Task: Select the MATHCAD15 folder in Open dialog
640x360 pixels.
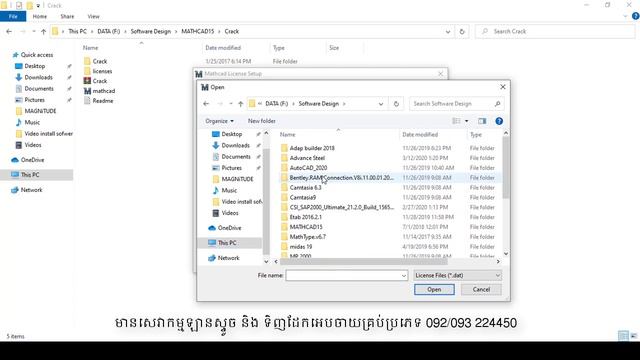Action: coord(306,227)
